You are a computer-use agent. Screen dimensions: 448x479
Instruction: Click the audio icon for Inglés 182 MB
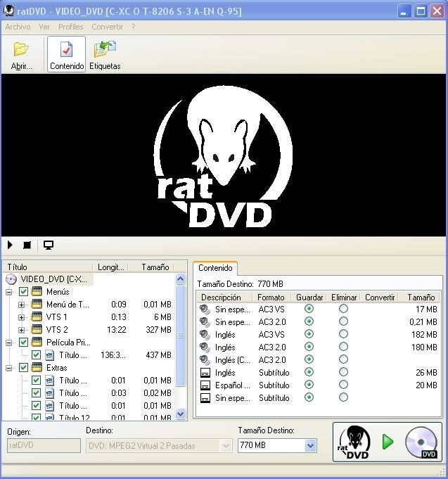(205, 335)
